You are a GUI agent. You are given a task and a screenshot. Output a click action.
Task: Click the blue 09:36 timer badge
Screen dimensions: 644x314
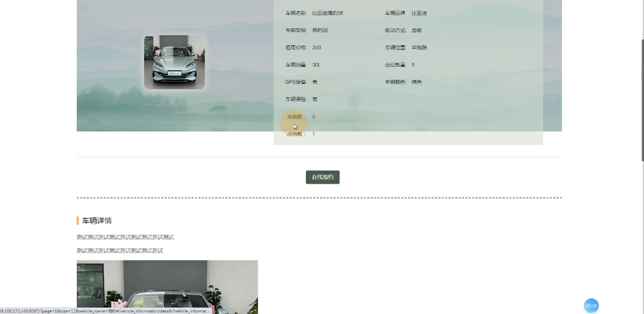591,306
